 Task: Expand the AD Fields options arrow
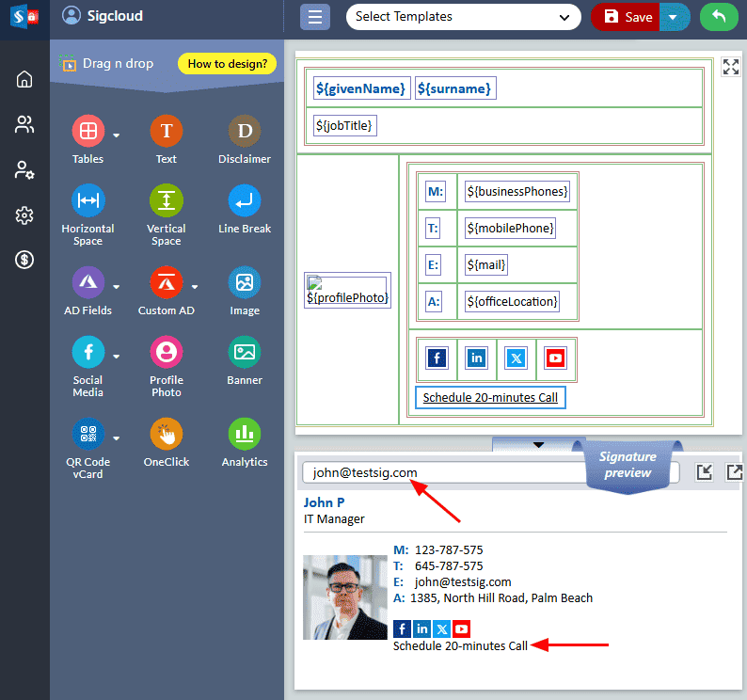[117, 286]
